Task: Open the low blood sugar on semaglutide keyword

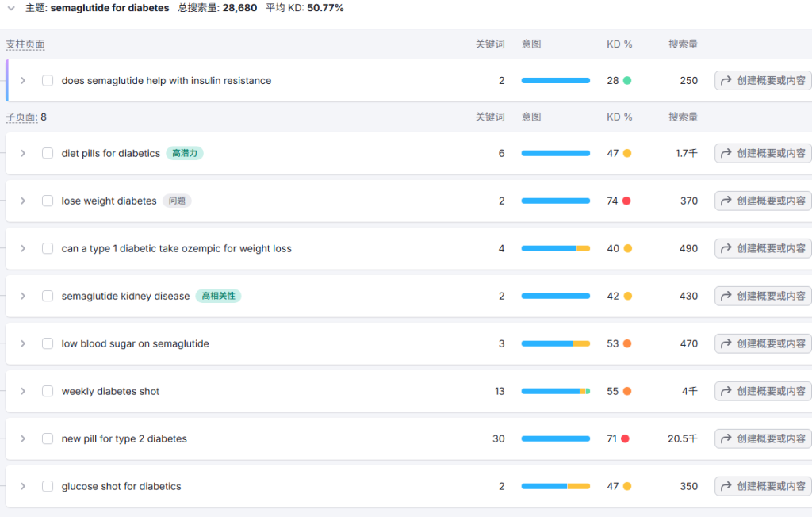Action: [x=135, y=343]
